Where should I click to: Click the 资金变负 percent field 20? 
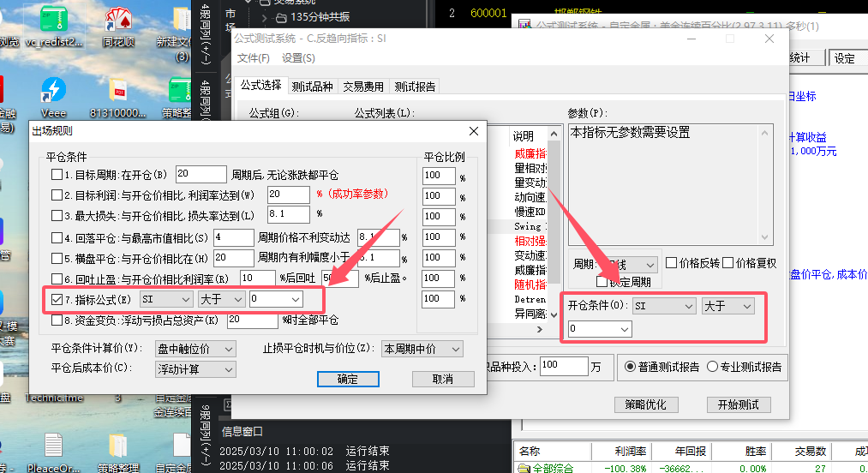[x=252, y=320]
